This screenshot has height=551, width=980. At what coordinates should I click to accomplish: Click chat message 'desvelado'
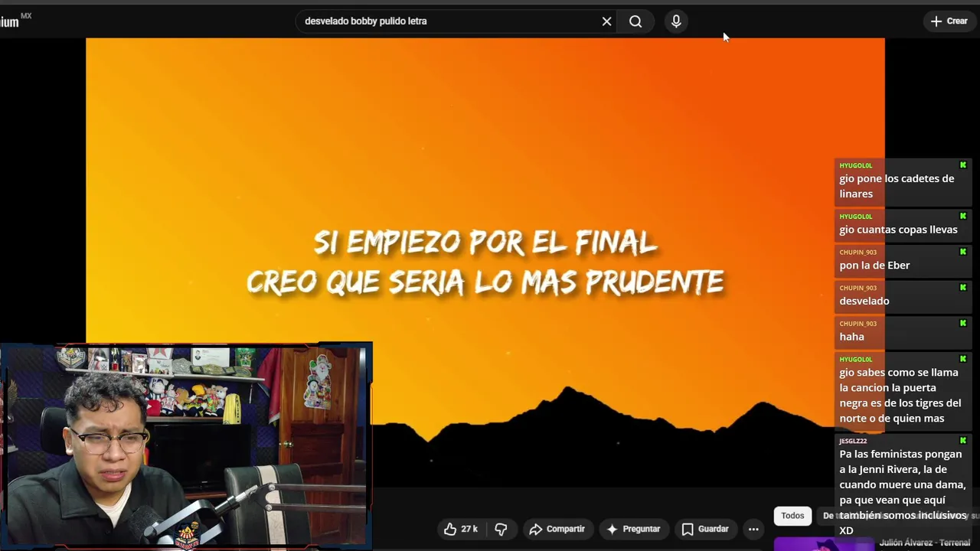point(903,296)
